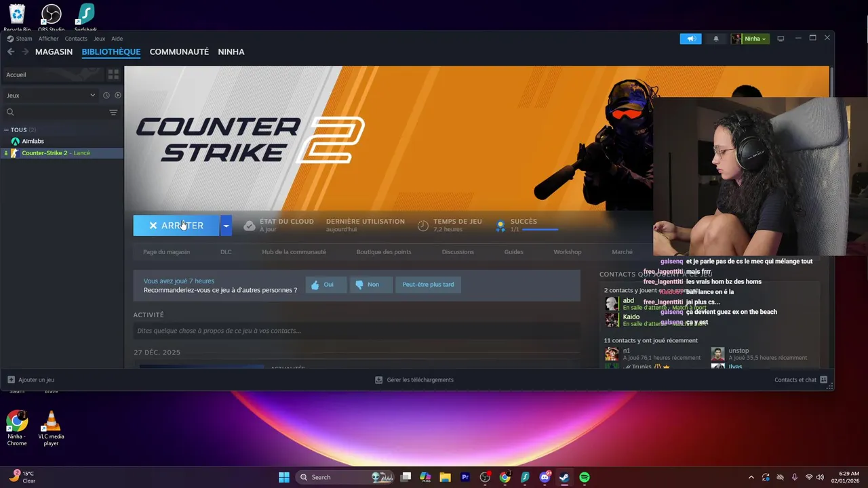Open Gérer les téléchargements
This screenshot has width=868, height=488.
pyautogui.click(x=414, y=380)
